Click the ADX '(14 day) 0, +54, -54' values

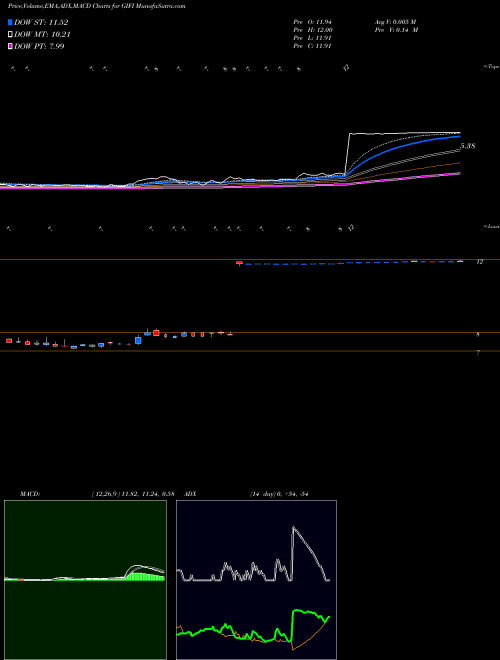pyautogui.click(x=279, y=494)
